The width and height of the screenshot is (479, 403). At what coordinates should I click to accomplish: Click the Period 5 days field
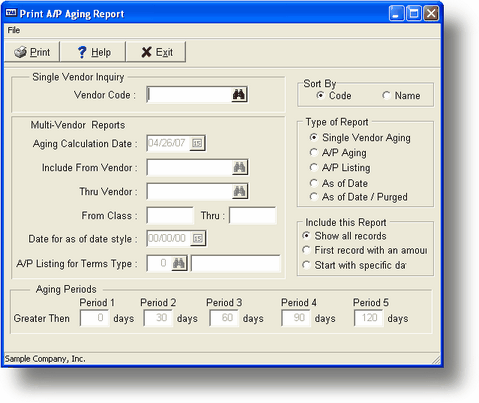368,318
